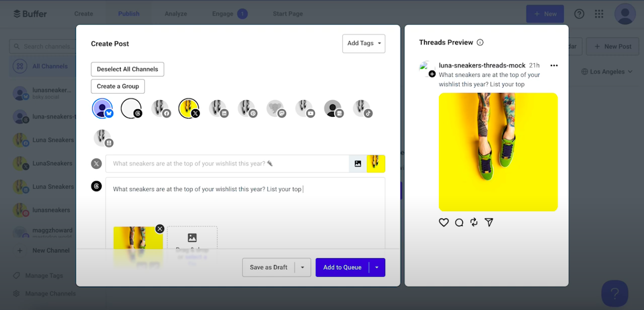This screenshot has height=310, width=644.
Task: Switch to the Publish tab
Action: pos(129,14)
